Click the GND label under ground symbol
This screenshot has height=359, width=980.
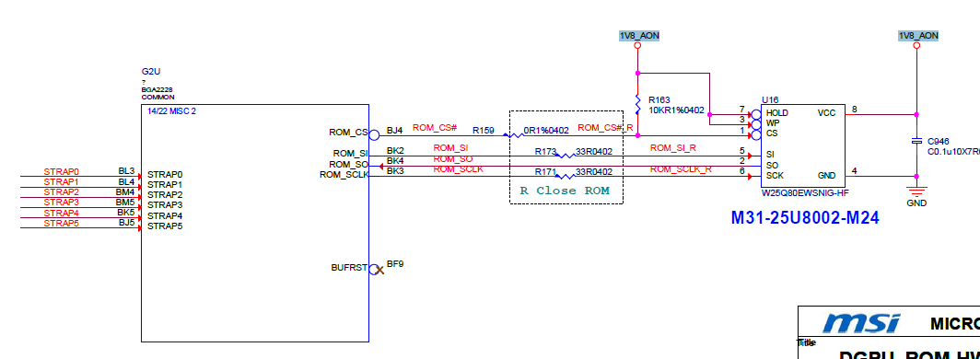pyautogui.click(x=916, y=203)
